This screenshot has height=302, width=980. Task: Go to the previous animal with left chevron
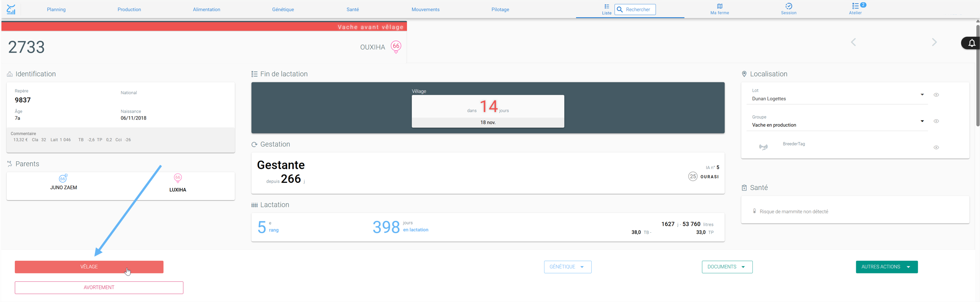pyautogui.click(x=854, y=43)
